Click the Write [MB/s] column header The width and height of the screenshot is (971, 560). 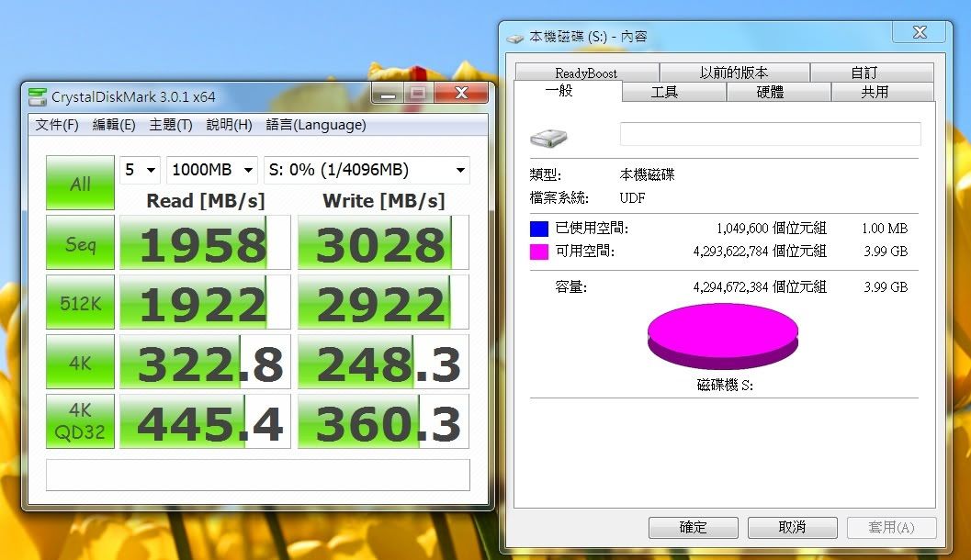point(384,200)
